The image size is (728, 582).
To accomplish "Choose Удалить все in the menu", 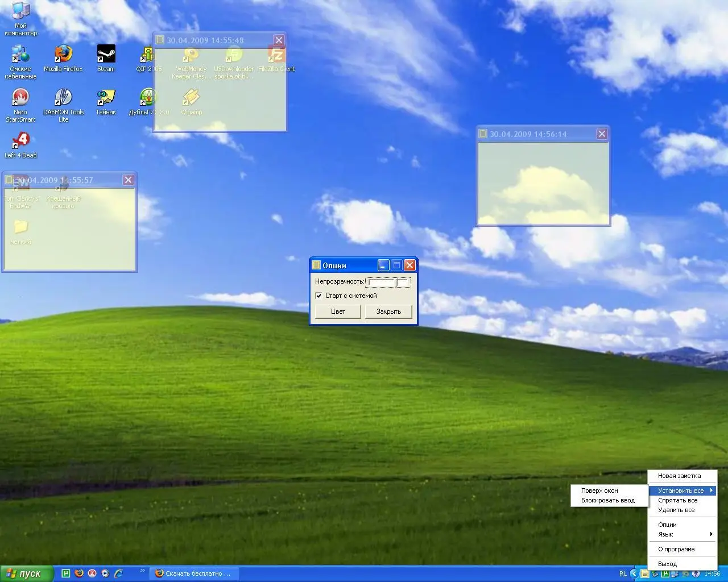I will point(682,510).
